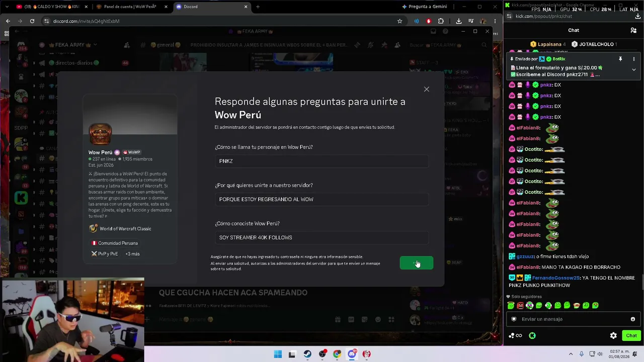The height and width of the screenshot is (362, 644).
Task: Close the 'Panel de cuenta' browser tab
Action: point(166,7)
